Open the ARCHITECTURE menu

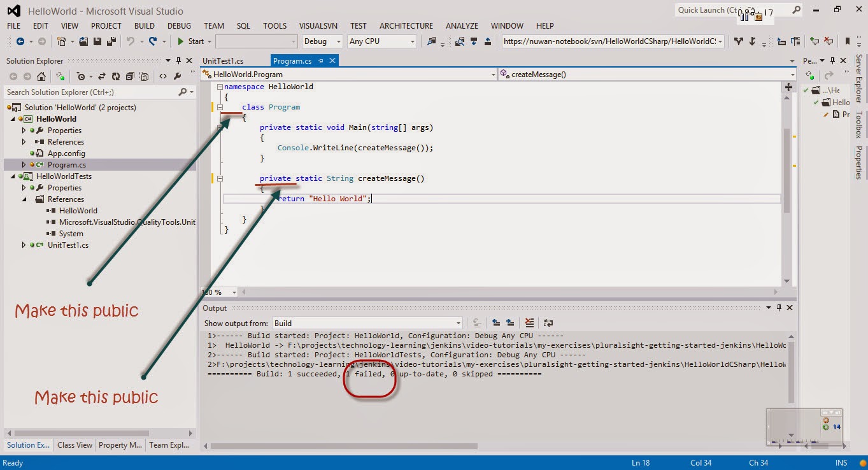pos(406,25)
